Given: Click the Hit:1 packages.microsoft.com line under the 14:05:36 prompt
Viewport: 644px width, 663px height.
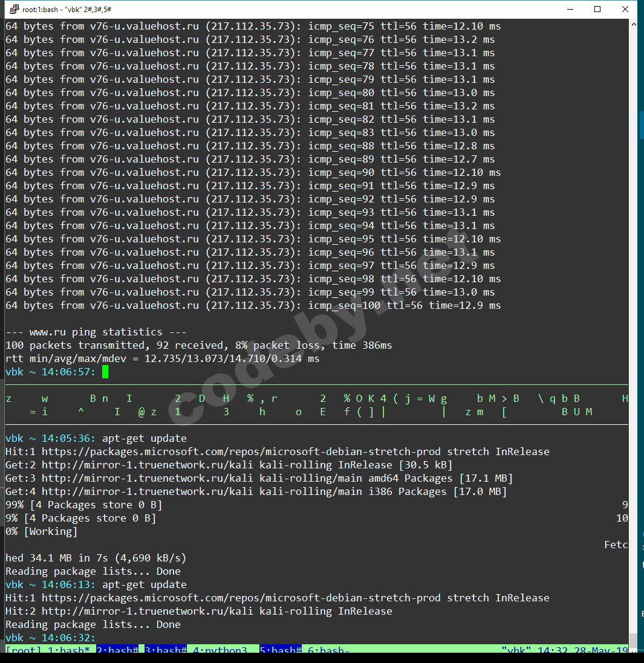Looking at the screenshot, I should [x=278, y=452].
